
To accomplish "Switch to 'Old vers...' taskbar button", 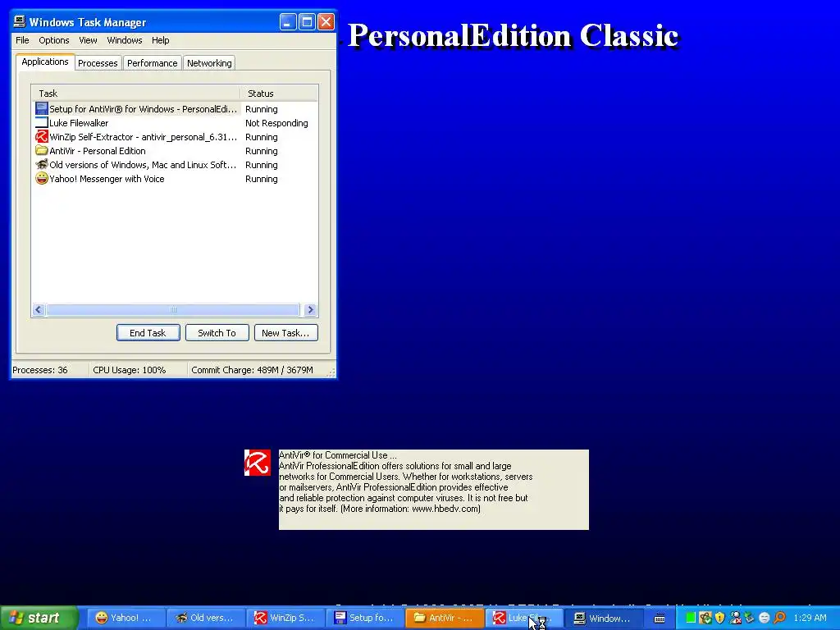I will (206, 618).
